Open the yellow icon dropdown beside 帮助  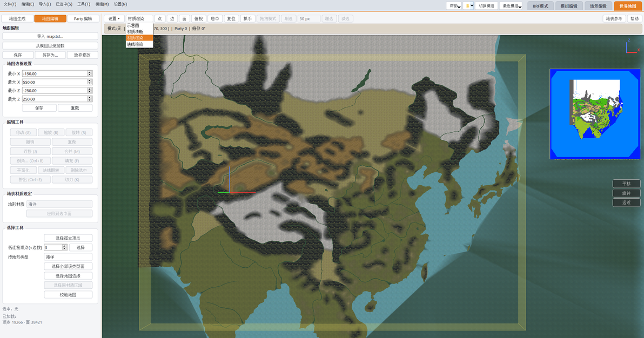coord(468,6)
